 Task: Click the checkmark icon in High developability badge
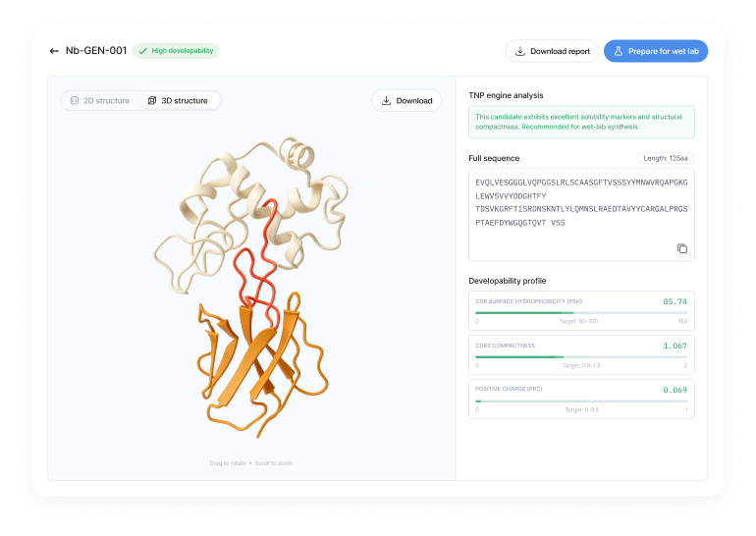[x=143, y=51]
